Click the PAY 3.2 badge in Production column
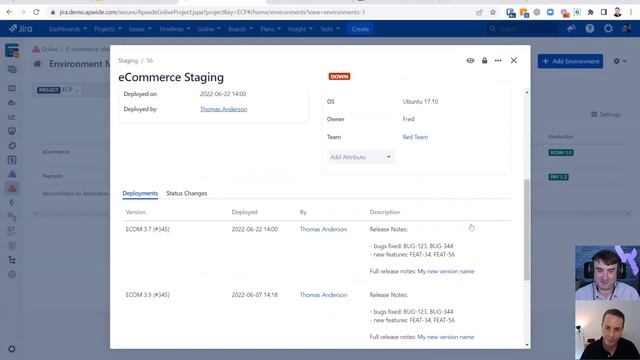640x360 pixels. [558, 177]
